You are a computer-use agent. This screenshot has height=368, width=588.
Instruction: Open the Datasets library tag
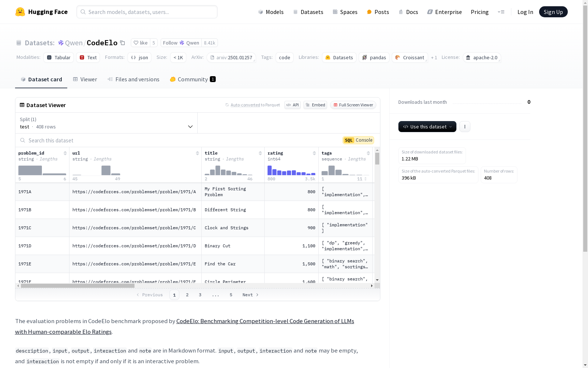pos(339,57)
